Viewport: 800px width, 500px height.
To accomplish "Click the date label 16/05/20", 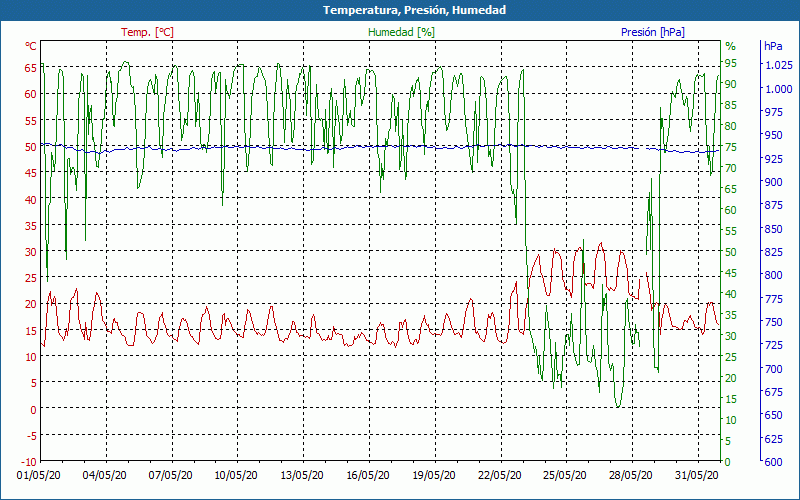I will pos(367,475).
